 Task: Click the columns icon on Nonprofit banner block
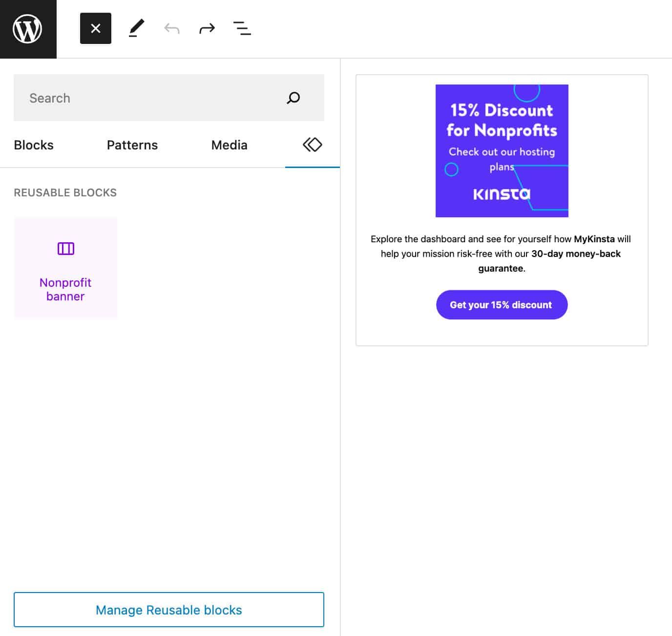tap(66, 249)
